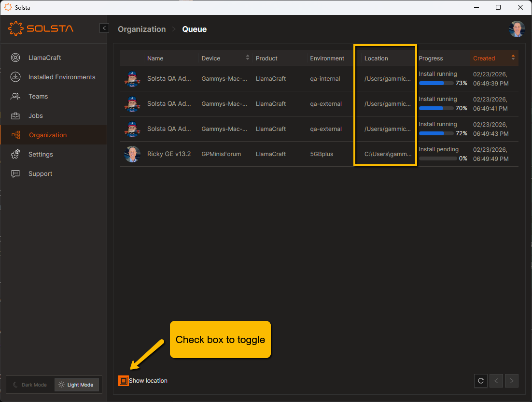Select Organization in the sidebar
The width and height of the screenshot is (532, 402).
pyautogui.click(x=54, y=135)
